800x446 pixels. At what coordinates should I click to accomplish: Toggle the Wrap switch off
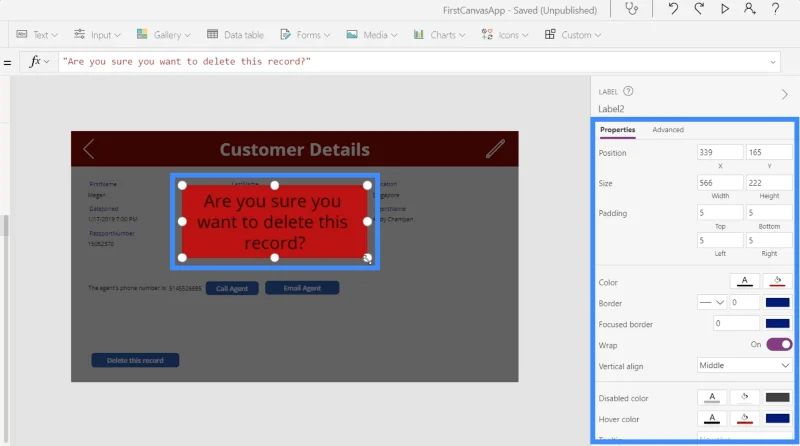click(x=779, y=344)
